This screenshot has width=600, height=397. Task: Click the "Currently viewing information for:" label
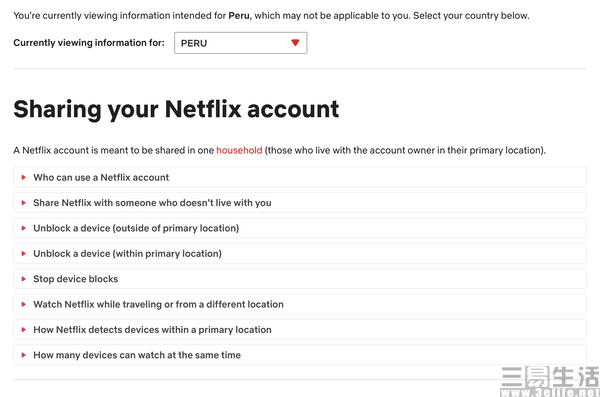[89, 43]
